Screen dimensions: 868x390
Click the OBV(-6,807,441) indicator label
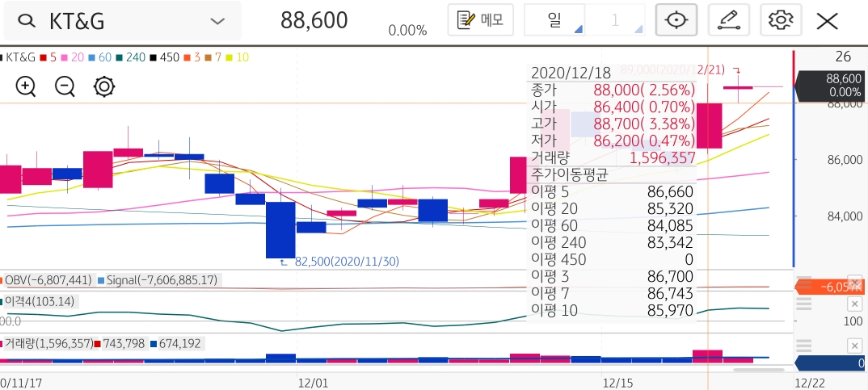pyautogui.click(x=47, y=280)
